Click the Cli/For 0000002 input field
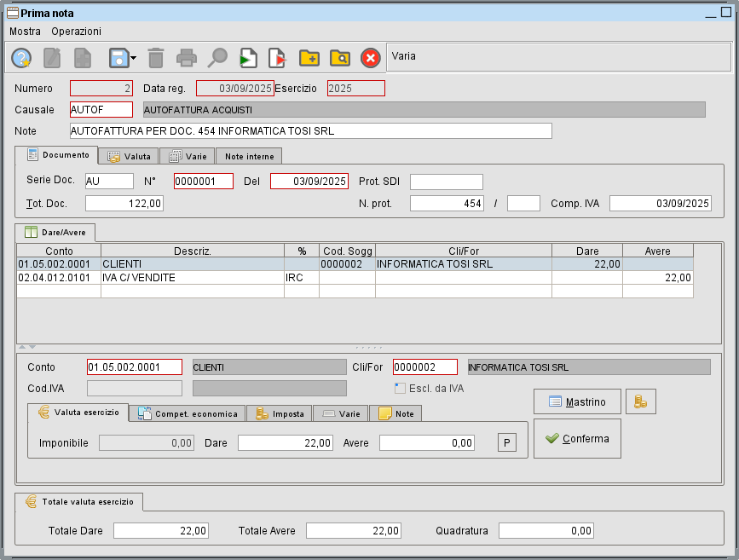 425,367
